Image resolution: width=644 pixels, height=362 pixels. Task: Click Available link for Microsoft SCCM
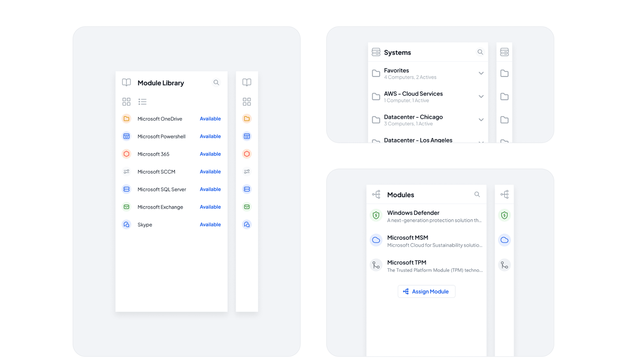tap(210, 172)
